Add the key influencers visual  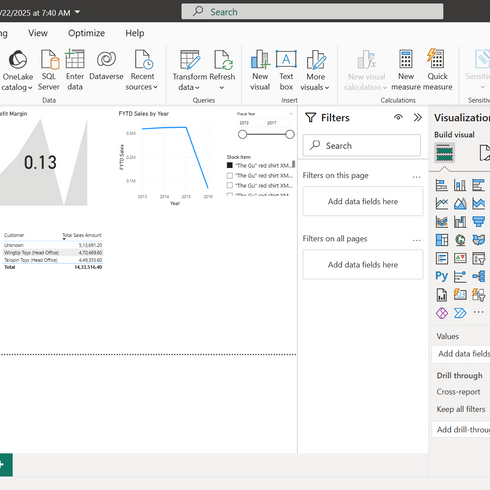tap(460, 276)
